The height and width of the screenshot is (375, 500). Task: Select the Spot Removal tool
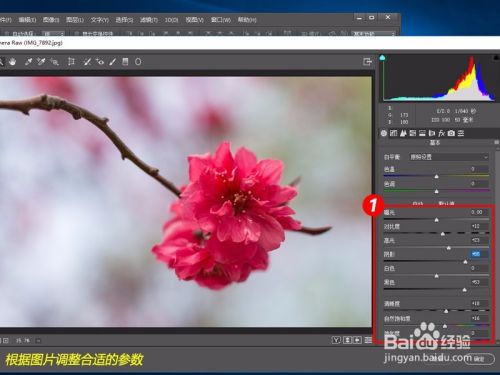(x=87, y=62)
